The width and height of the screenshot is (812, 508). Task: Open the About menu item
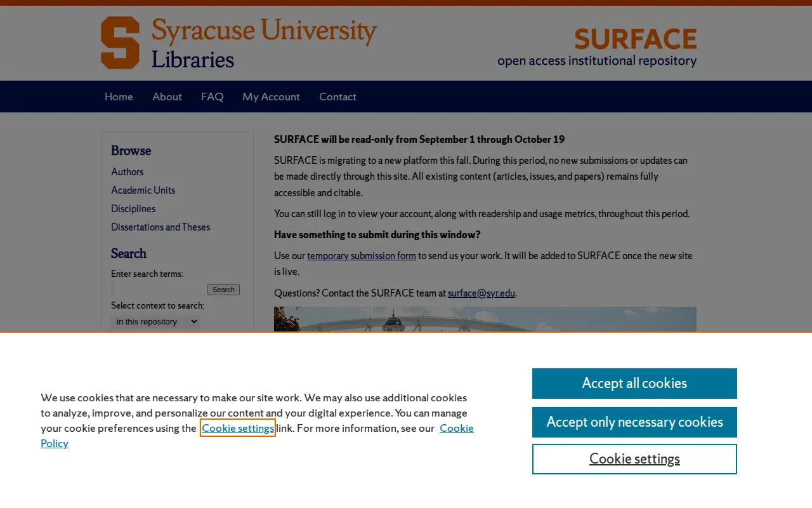[x=167, y=97]
